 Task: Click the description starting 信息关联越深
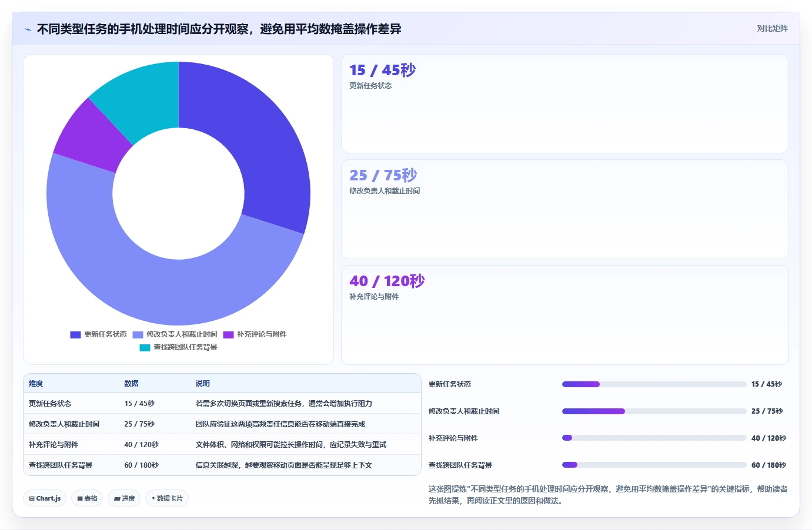(x=284, y=465)
